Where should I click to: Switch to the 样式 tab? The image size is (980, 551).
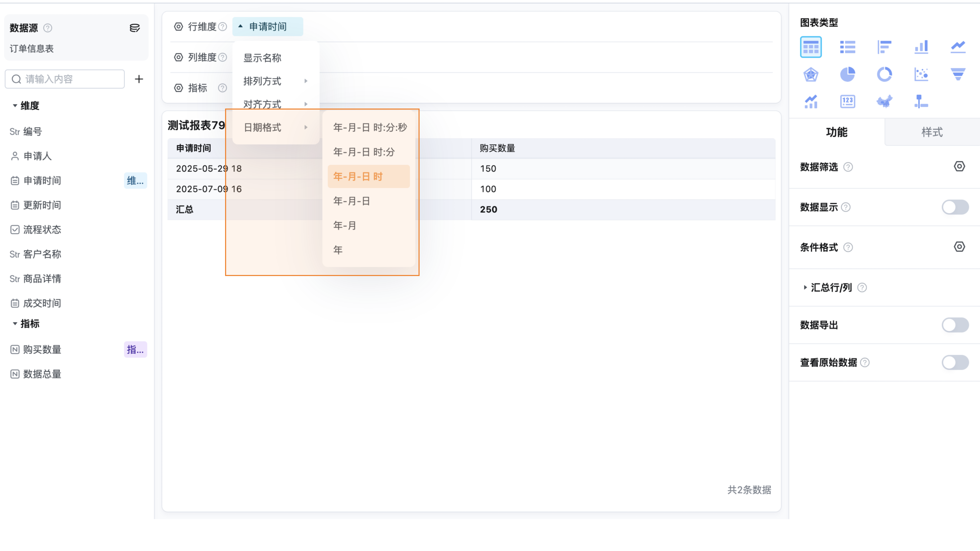tap(932, 132)
